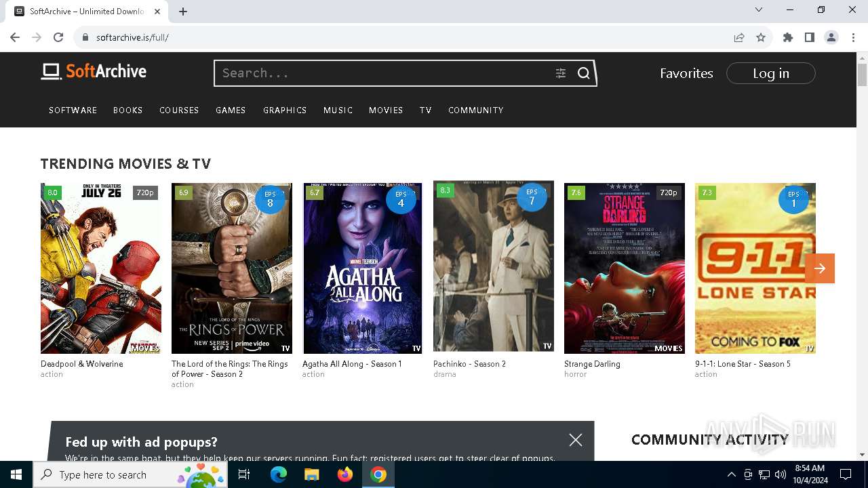Screen dimensions: 868x488
Task: Click 9-1-1: Lone Star title link
Action: tap(743, 364)
